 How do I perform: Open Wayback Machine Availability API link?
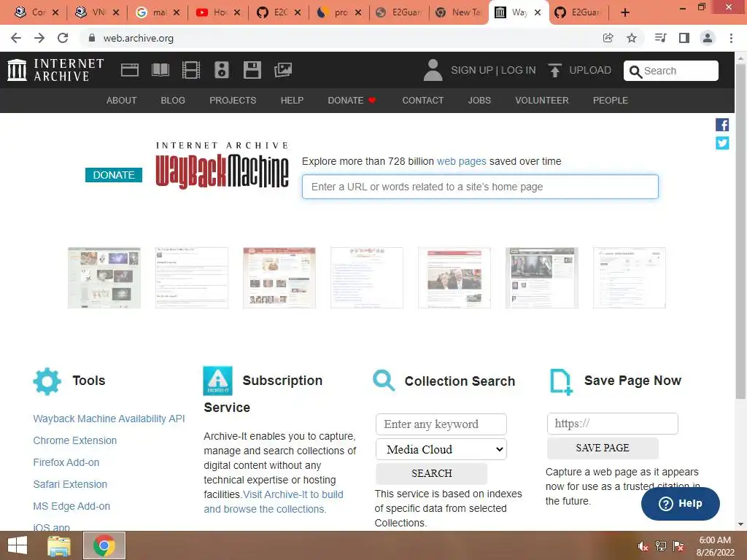[109, 419]
